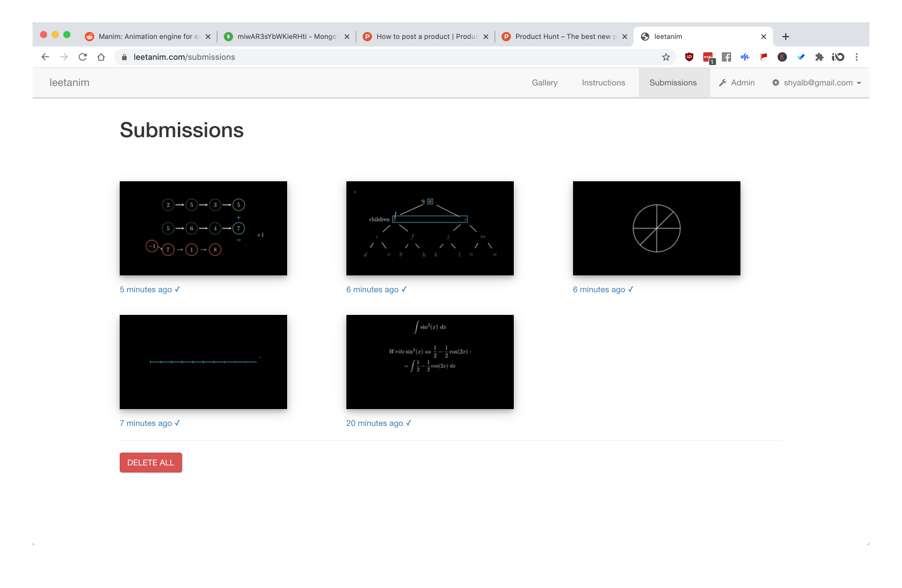Close the How to post a product tab
This screenshot has width=902, height=588.
[486, 37]
